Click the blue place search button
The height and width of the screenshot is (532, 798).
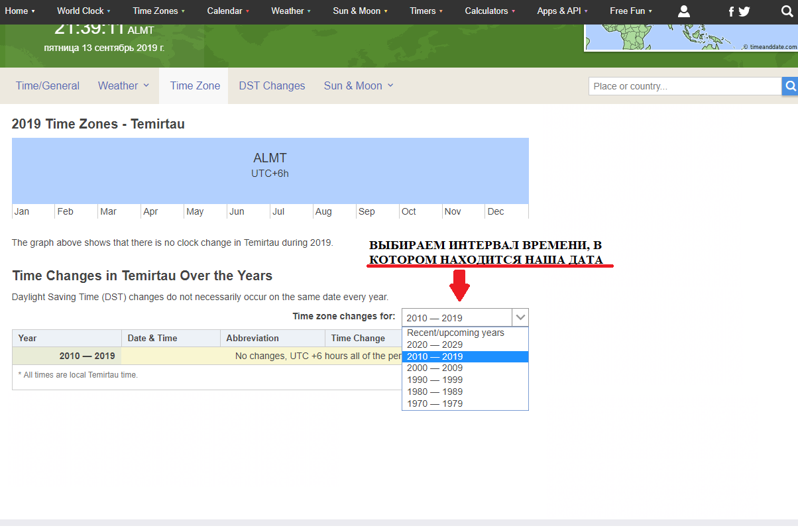pyautogui.click(x=790, y=86)
